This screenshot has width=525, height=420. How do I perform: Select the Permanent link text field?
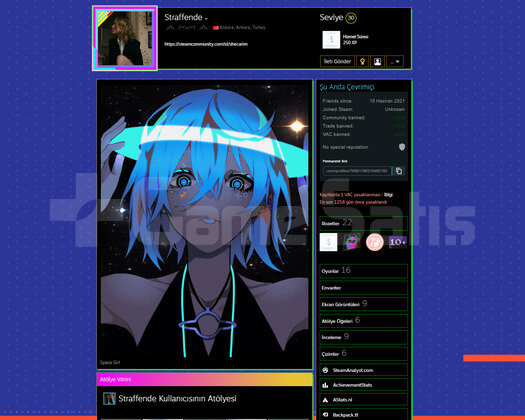click(357, 171)
